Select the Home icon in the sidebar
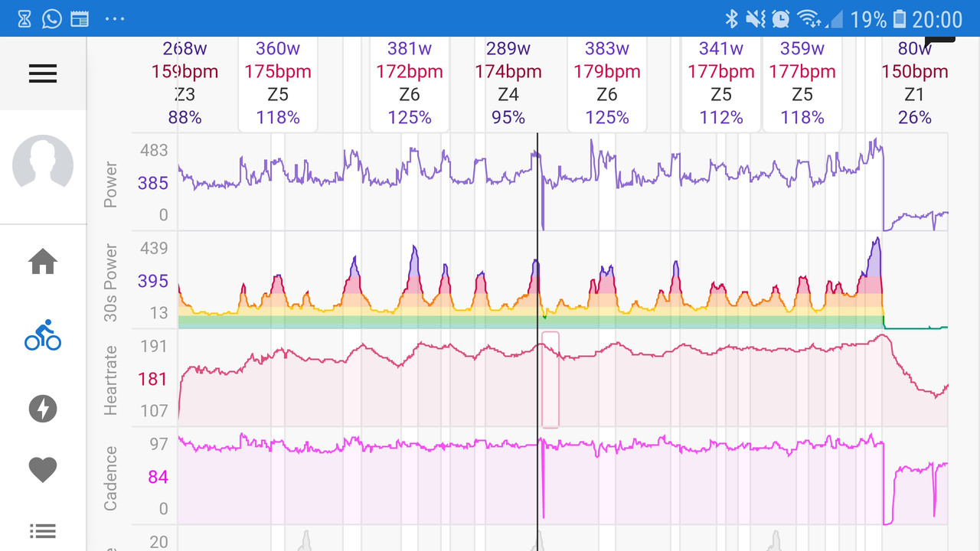The width and height of the screenshot is (980, 551). coord(42,262)
